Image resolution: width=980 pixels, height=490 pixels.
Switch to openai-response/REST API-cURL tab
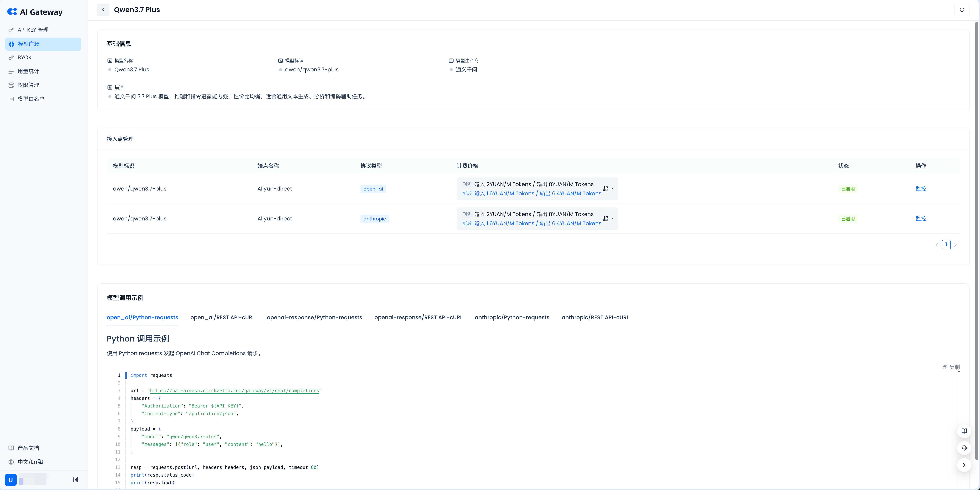(x=418, y=317)
